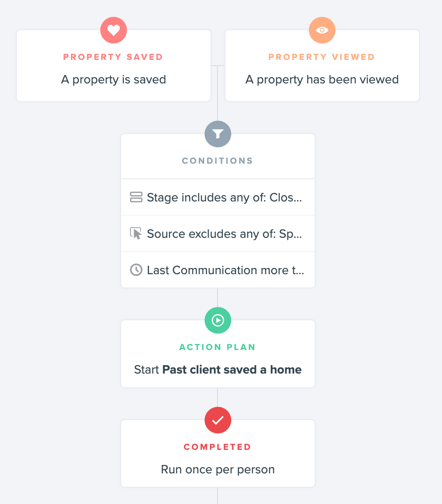This screenshot has width=442, height=504.
Task: Open the Property Saved trigger card
Action: [x=114, y=66]
